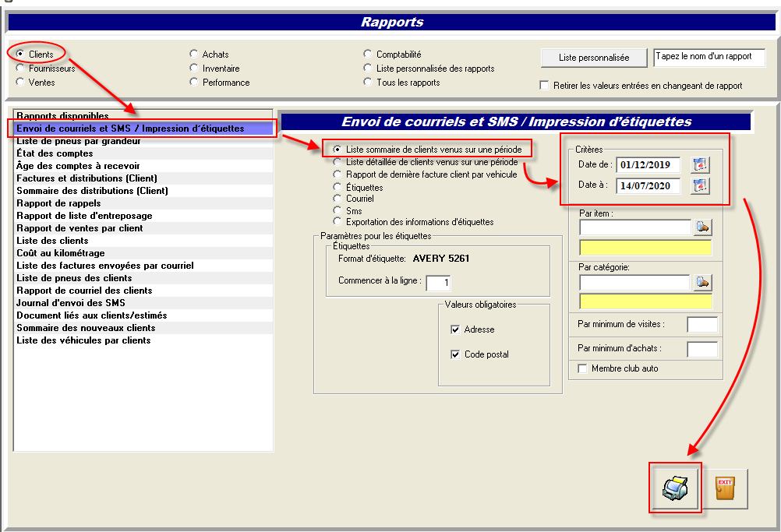Select Liste de pneus par grandeur report
Screen dimensions: 781x532
point(143,141)
